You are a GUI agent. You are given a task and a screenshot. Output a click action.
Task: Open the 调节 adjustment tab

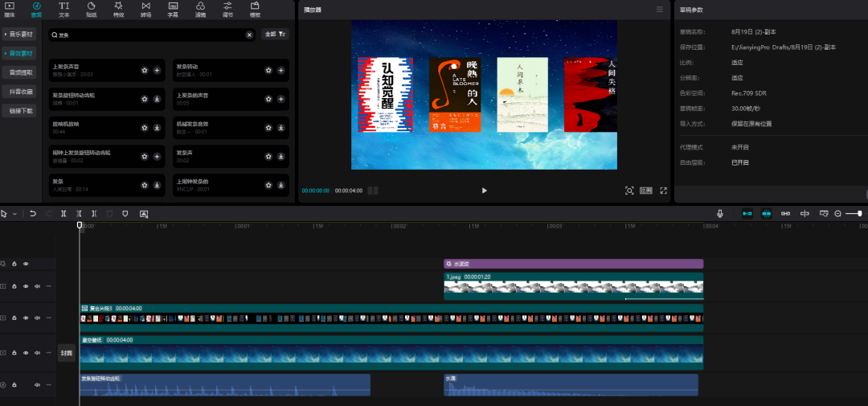pyautogui.click(x=227, y=10)
